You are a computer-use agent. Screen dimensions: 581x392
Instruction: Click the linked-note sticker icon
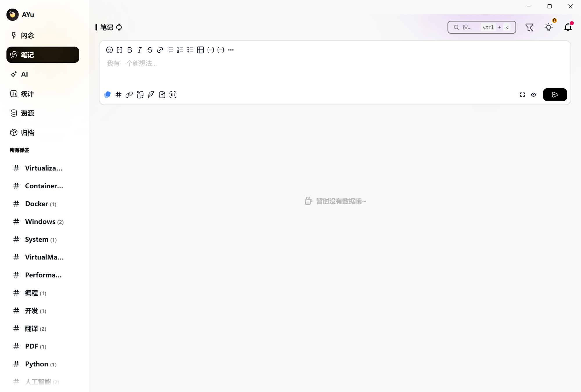click(x=140, y=95)
